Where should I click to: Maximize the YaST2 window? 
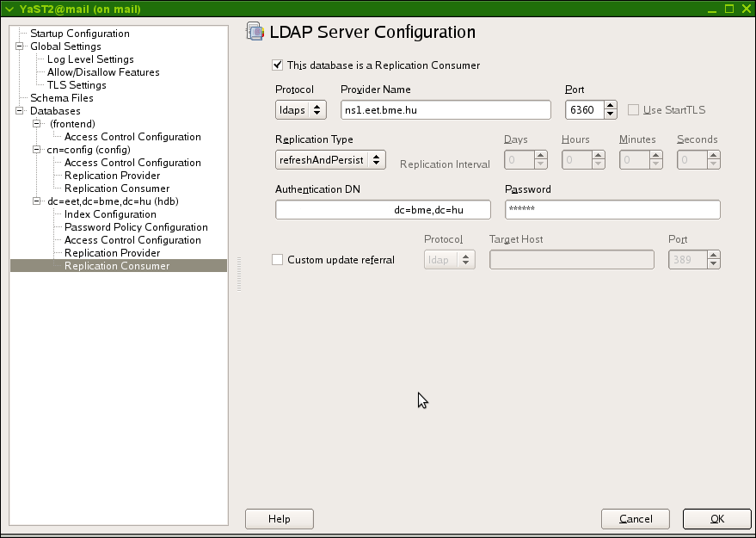click(729, 9)
